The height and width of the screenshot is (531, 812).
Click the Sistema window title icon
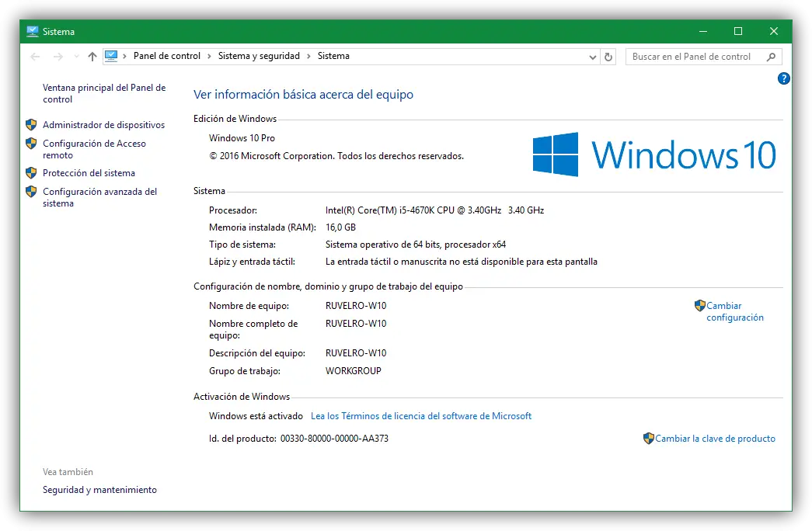(x=32, y=32)
